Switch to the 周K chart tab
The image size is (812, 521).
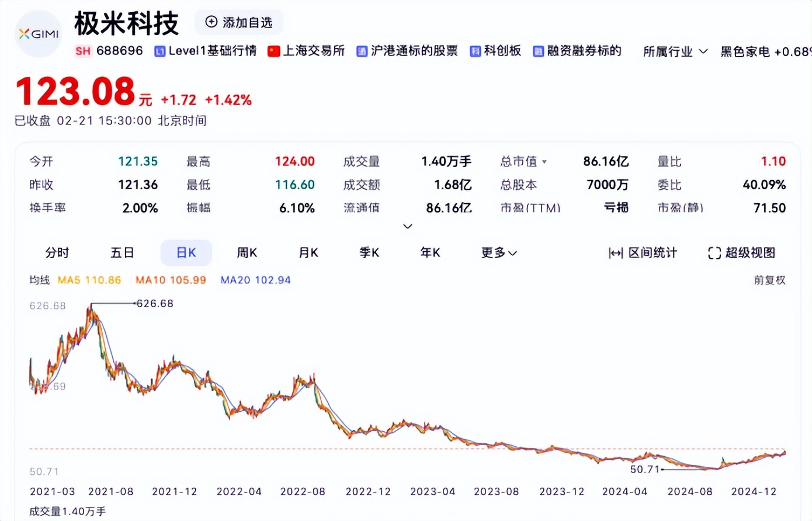(x=247, y=253)
